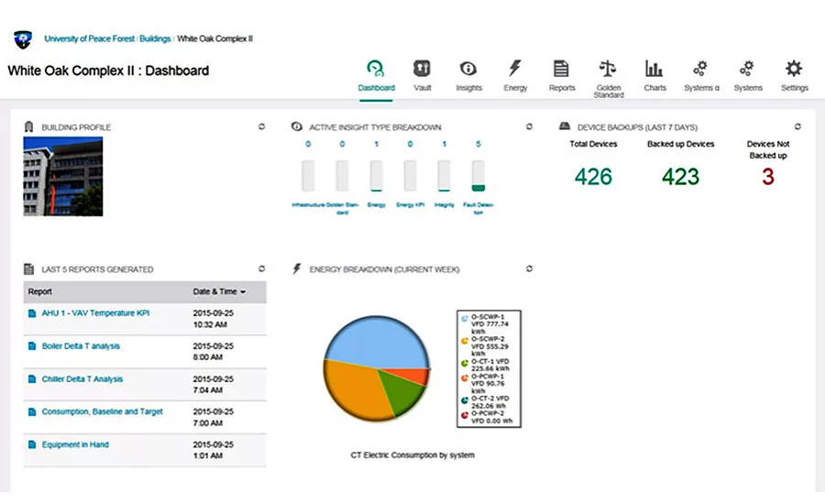This screenshot has width=825, height=504.
Task: Click the orange pie chart slice
Action: point(357,389)
